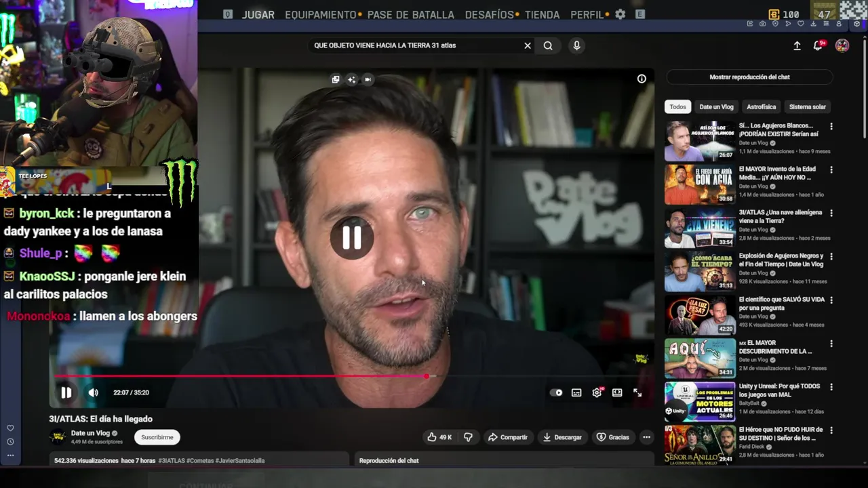
Task: Run the search with magnifier button
Action: (548, 45)
